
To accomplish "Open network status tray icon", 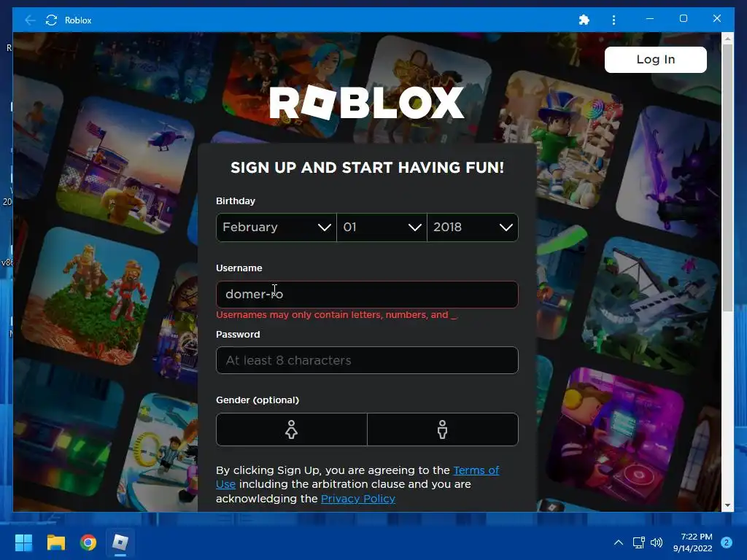I will pyautogui.click(x=638, y=542).
